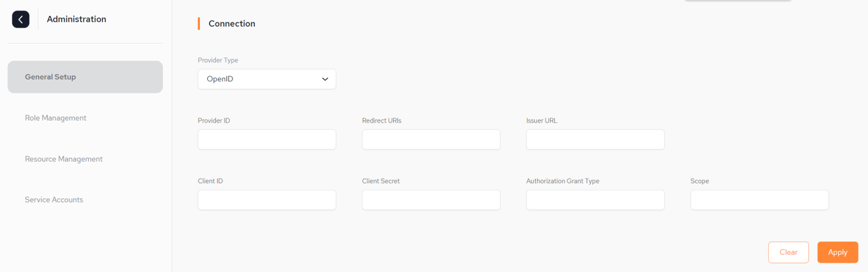The height and width of the screenshot is (272, 868).
Task: Focus the Provider ID field
Action: pos(267,140)
